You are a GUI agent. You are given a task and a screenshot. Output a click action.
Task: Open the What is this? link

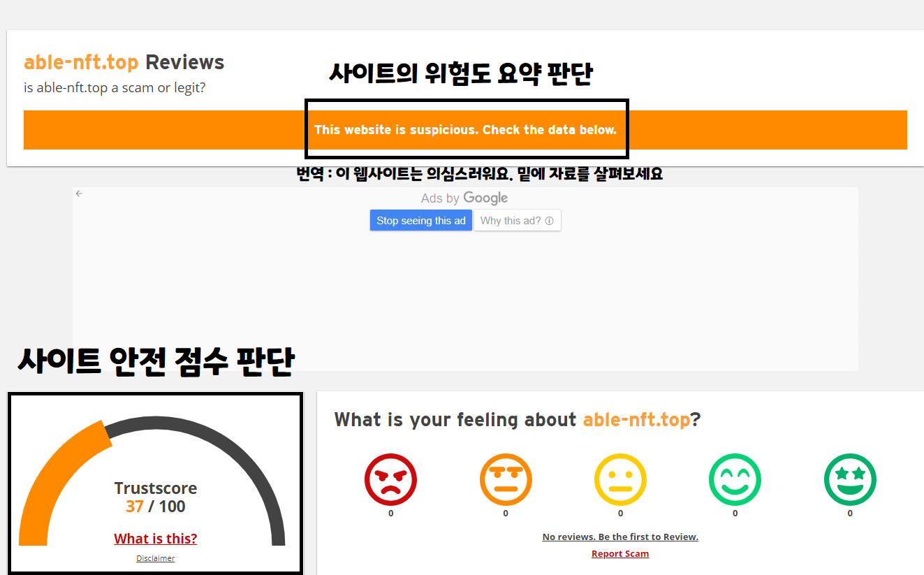point(156,539)
